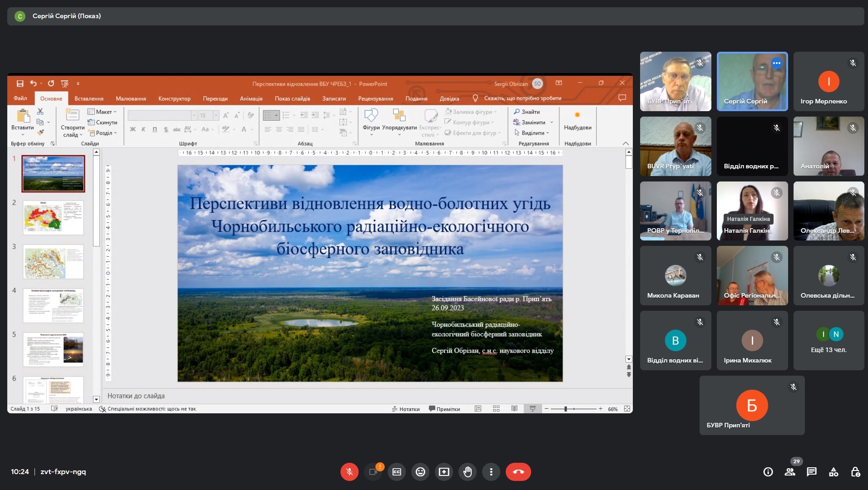Switch to Конструктор ribbon tab

174,98
